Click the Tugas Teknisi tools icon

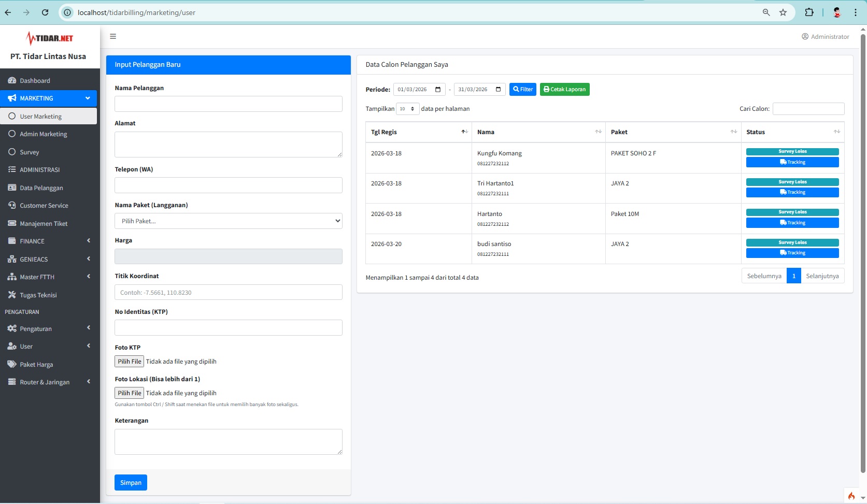[12, 295]
